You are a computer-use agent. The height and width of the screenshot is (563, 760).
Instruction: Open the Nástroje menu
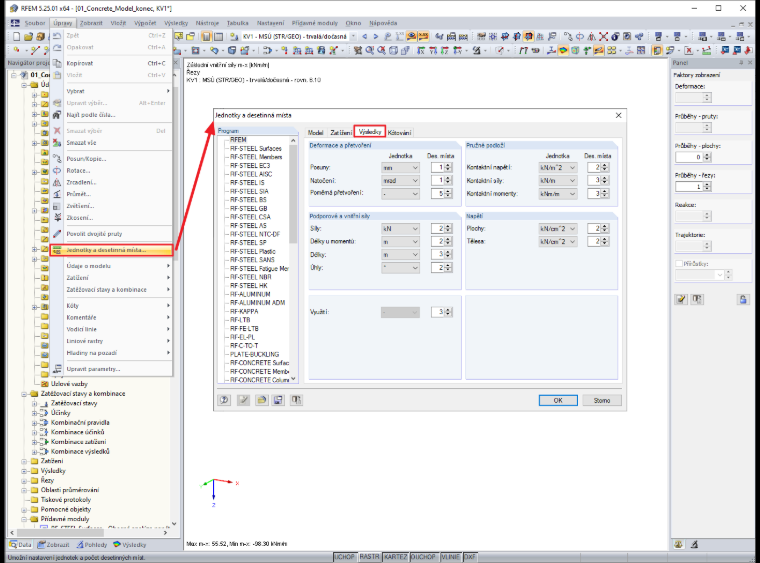[207, 23]
